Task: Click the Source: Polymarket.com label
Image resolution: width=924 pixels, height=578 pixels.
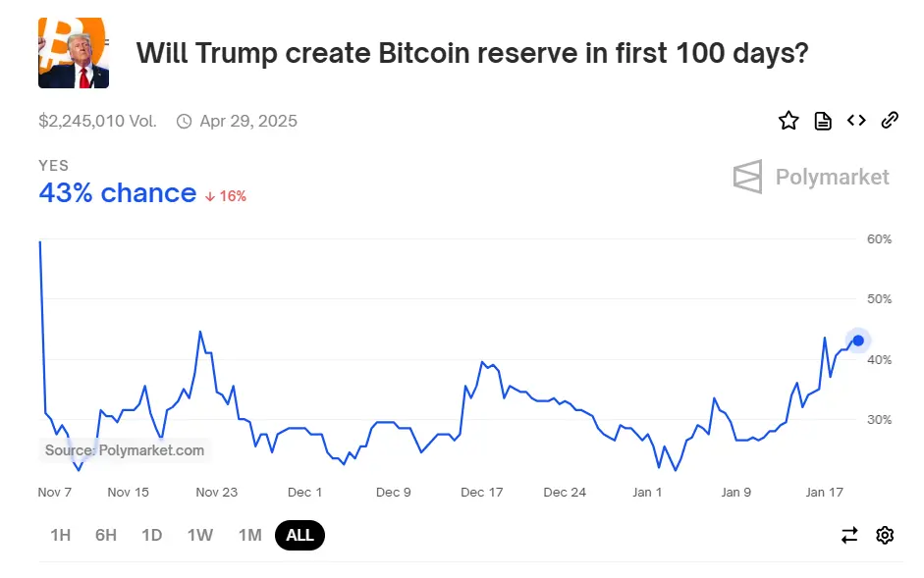Action: tap(124, 450)
